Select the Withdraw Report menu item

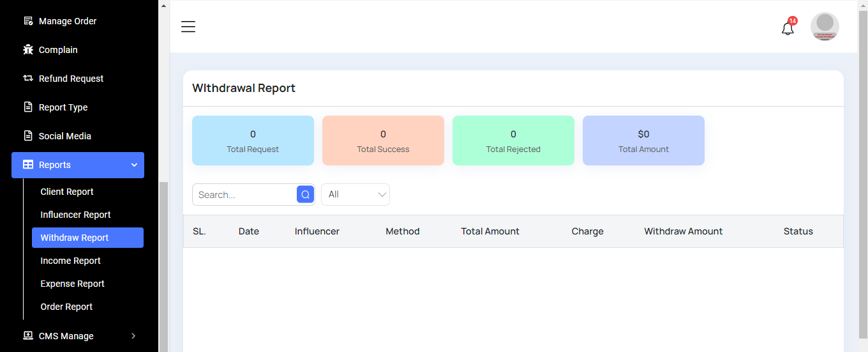[x=75, y=238]
